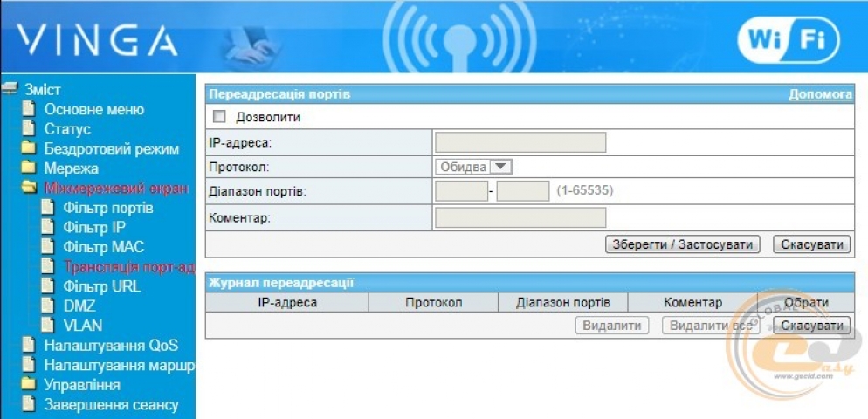This screenshot has width=868, height=419.
Task: Click the page icon next to VLAN
Action: pos(48,325)
